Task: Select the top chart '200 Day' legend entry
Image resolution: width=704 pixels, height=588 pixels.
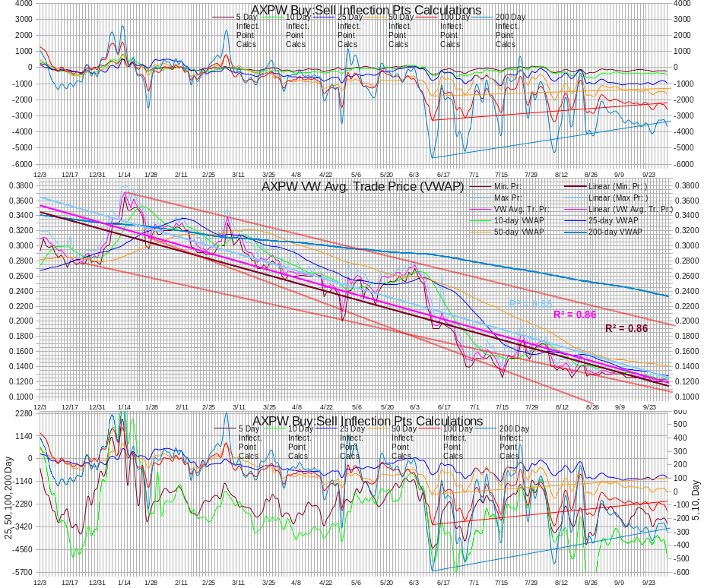Action: [510, 17]
